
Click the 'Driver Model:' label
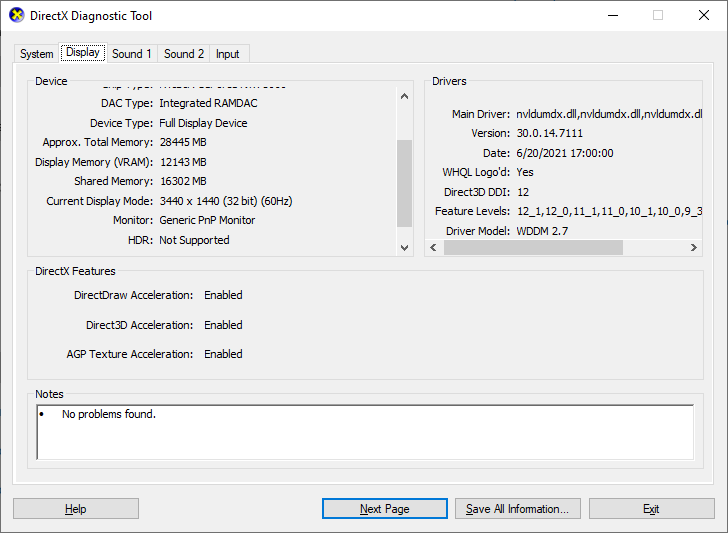478,231
